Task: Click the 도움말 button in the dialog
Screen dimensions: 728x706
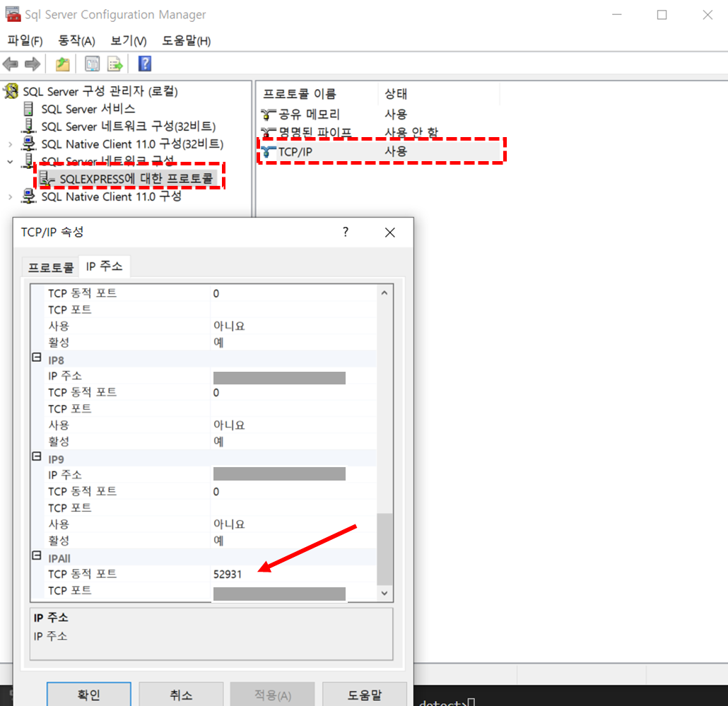Action: click(x=365, y=695)
